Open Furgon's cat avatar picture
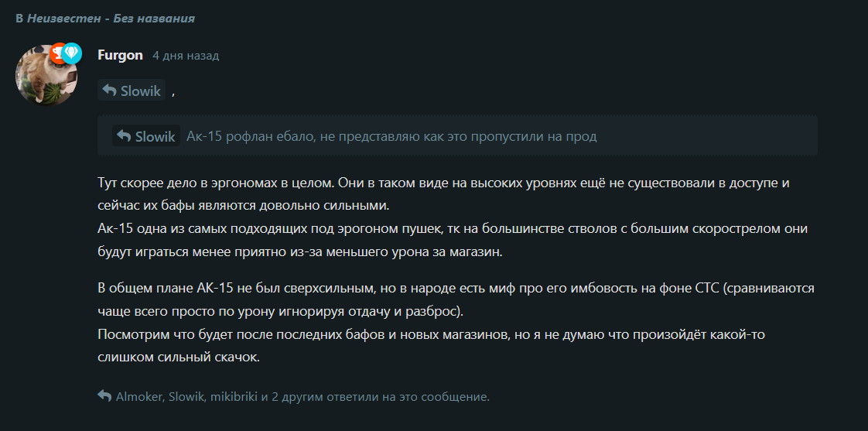Image resolution: width=868 pixels, height=431 pixels. point(46,75)
